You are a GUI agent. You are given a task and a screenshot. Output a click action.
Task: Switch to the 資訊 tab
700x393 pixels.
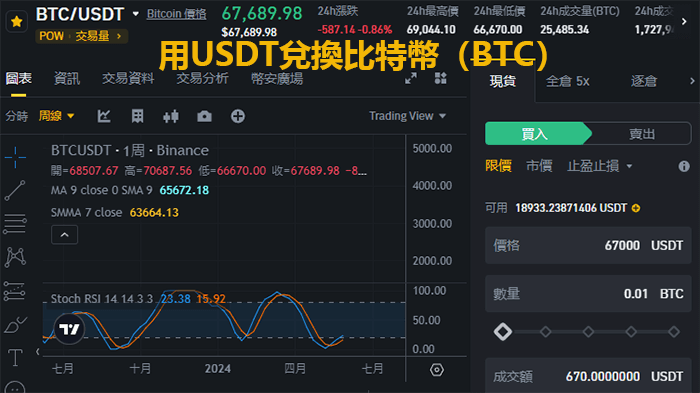[x=67, y=79]
